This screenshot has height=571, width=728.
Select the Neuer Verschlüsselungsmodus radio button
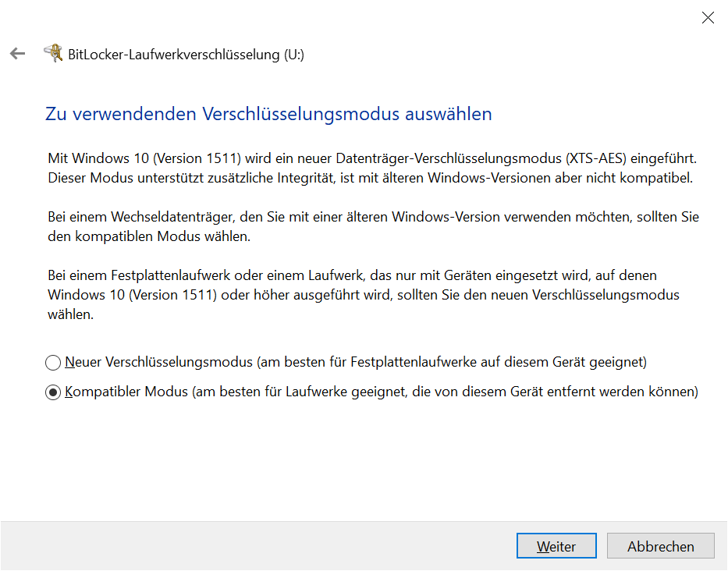pyautogui.click(x=53, y=363)
